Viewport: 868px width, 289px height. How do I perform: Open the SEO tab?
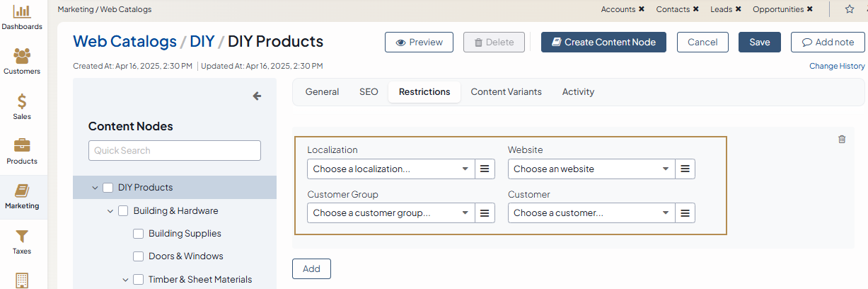click(x=369, y=92)
